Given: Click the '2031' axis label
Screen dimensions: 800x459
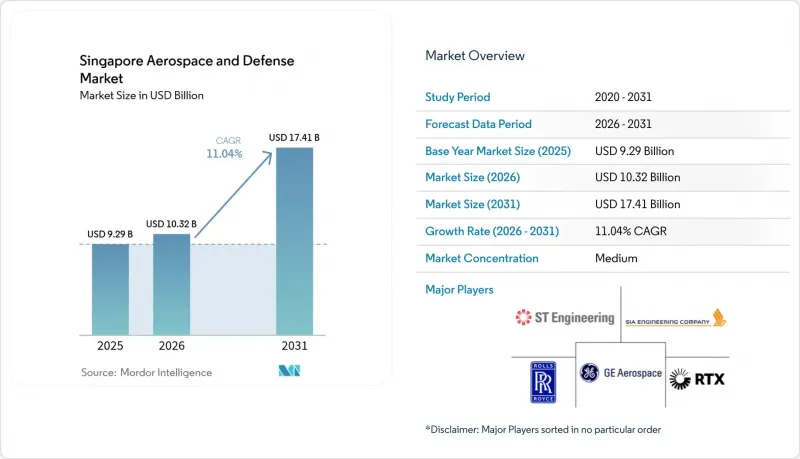Looking at the screenshot, I should coord(294,346).
